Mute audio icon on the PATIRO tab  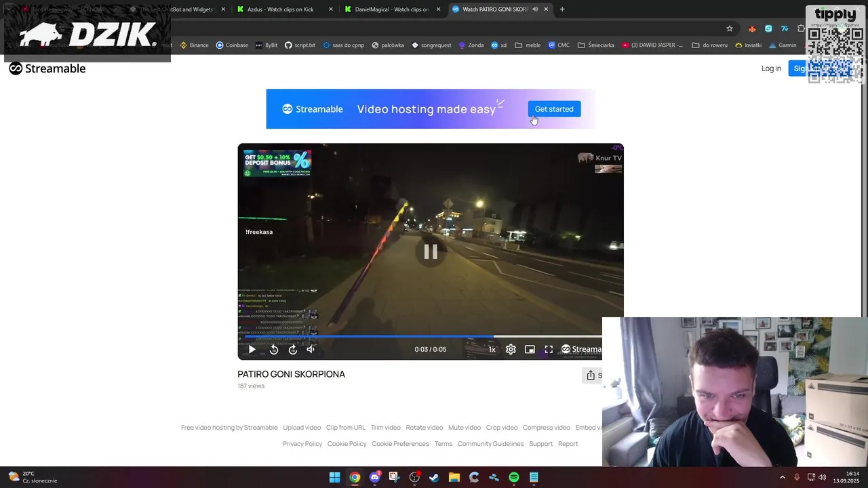point(535,9)
